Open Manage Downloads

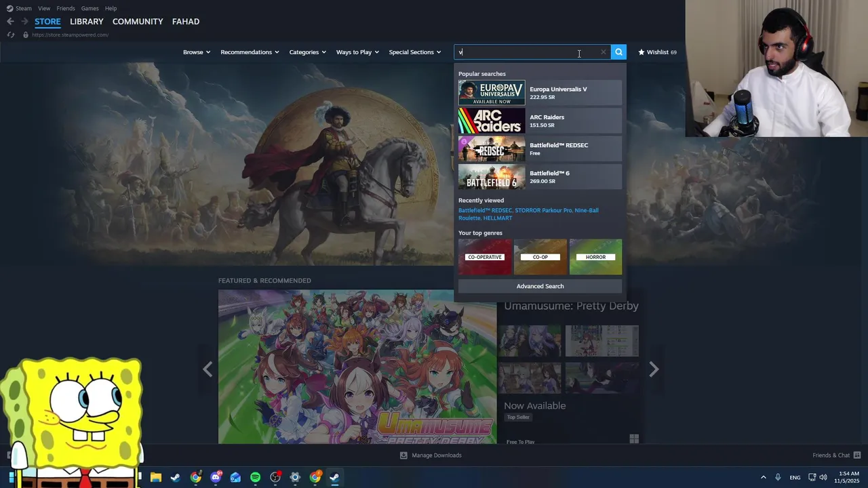[431, 455]
